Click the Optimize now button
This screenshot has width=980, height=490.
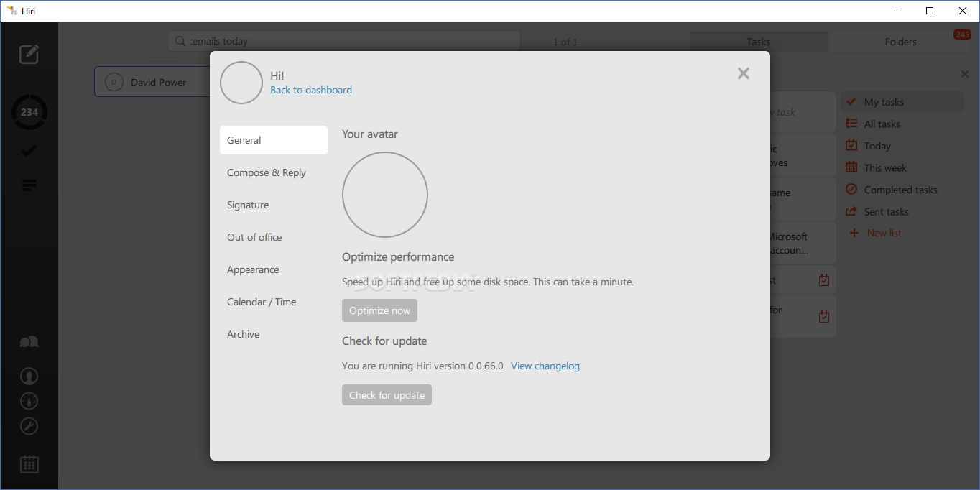(379, 310)
